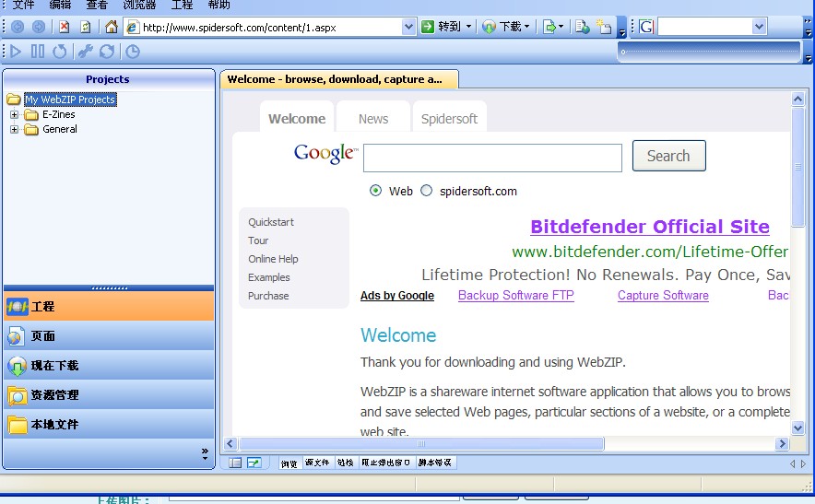Expand the General folder node
Screen dimensions: 815x504
pyautogui.click(x=14, y=129)
